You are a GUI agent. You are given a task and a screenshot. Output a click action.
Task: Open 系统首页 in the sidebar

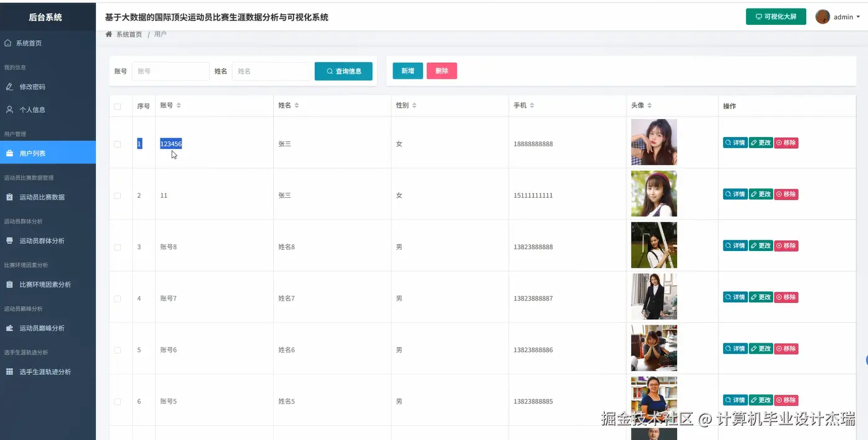pyautogui.click(x=48, y=43)
